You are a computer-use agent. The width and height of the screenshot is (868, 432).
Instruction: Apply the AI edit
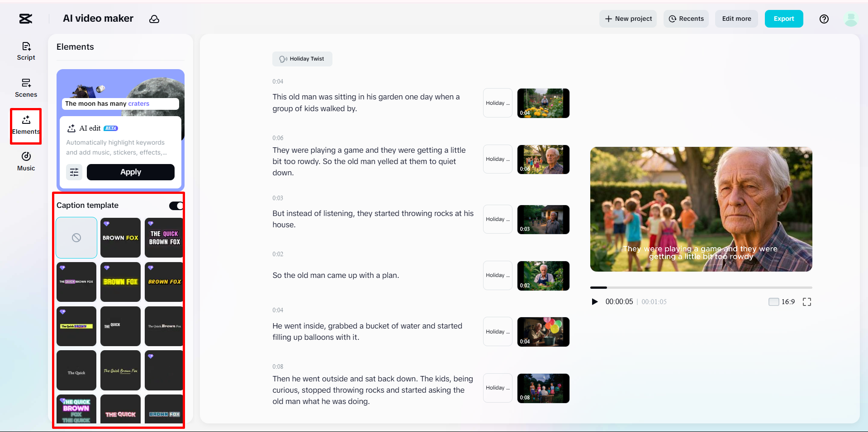[x=130, y=172]
